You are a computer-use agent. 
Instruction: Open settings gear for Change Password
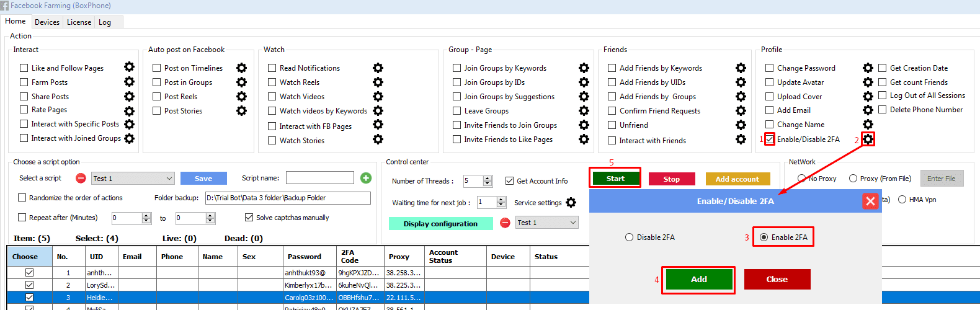[868, 68]
